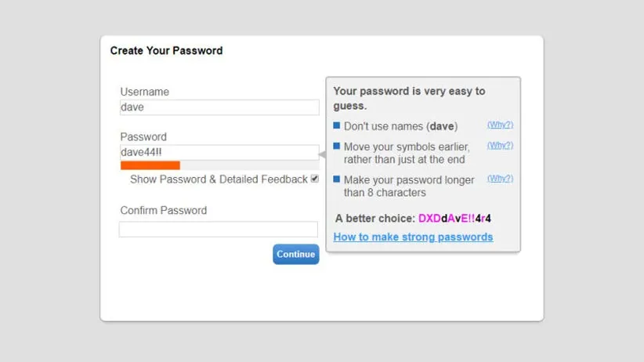Click blue bullet beside "Don't use names"

tap(337, 125)
